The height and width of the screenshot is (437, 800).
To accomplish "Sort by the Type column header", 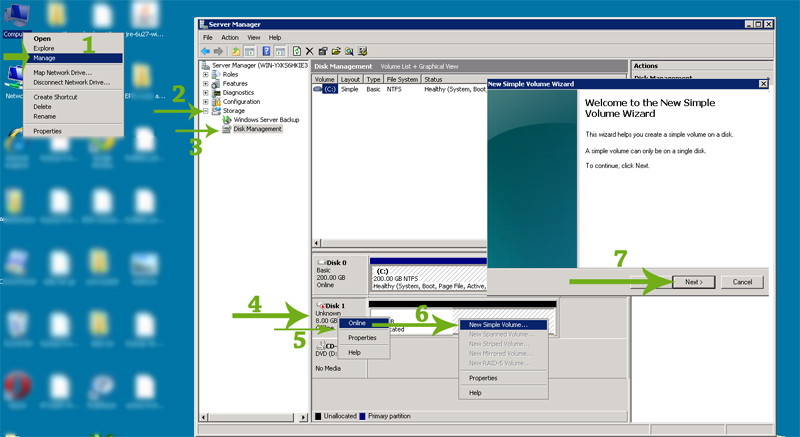I will click(373, 80).
